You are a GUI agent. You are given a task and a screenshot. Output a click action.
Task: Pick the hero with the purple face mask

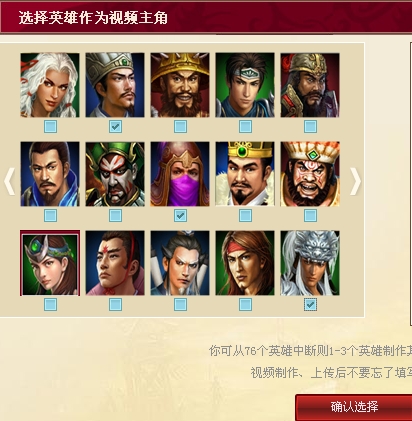180,174
